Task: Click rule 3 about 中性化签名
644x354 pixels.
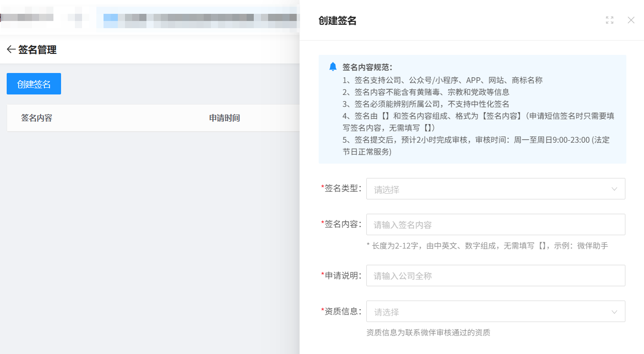Action: click(426, 104)
